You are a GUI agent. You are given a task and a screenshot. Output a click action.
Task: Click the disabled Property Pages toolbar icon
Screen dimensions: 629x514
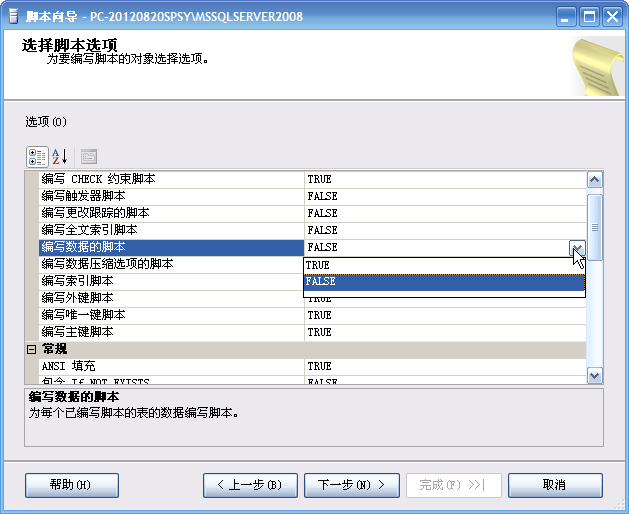point(89,157)
